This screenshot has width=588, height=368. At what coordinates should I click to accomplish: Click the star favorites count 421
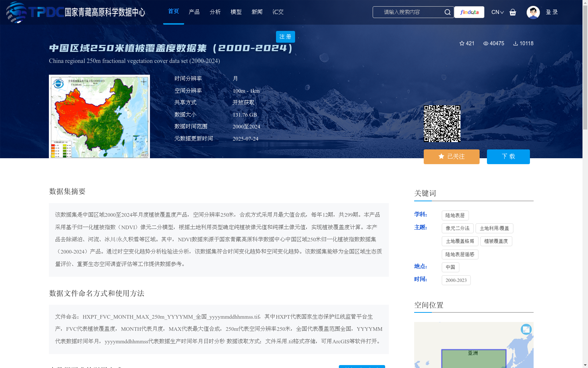point(467,43)
